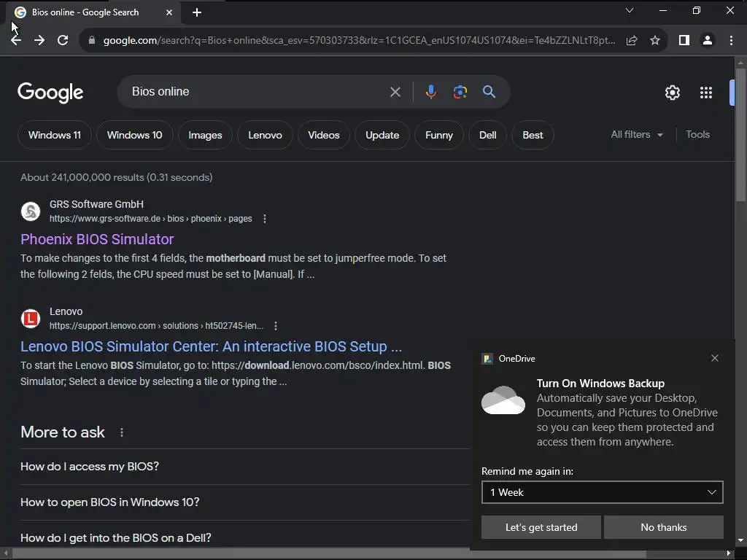Screen dimensions: 747x560
Task: View site info via the padlock icon
Action: (x=92, y=41)
